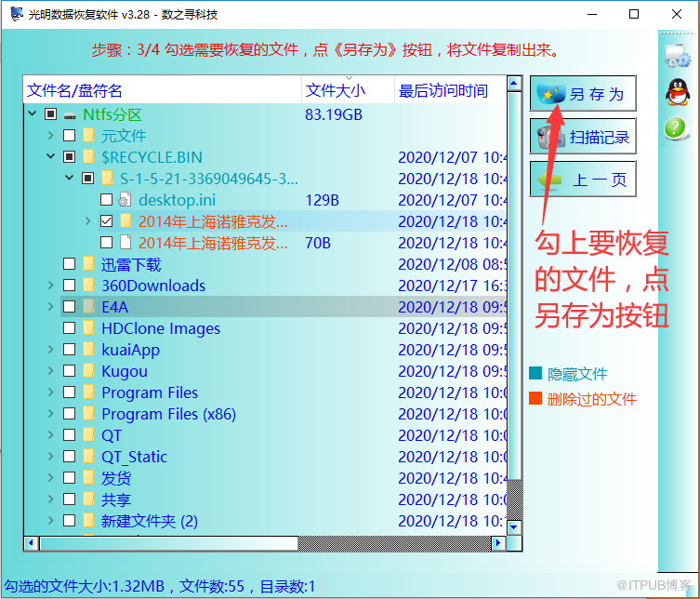700x599 pixels.
Task: Click the folder icon beside 360Downloads
Action: click(88, 286)
